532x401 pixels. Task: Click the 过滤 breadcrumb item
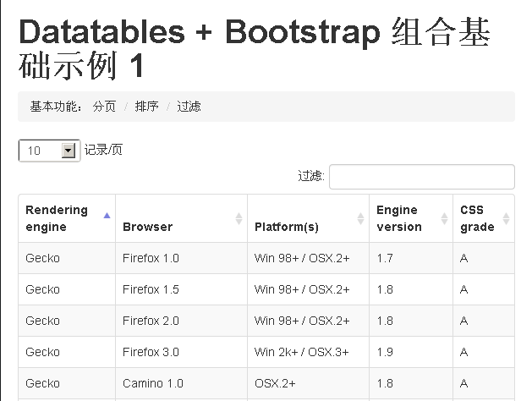189,107
